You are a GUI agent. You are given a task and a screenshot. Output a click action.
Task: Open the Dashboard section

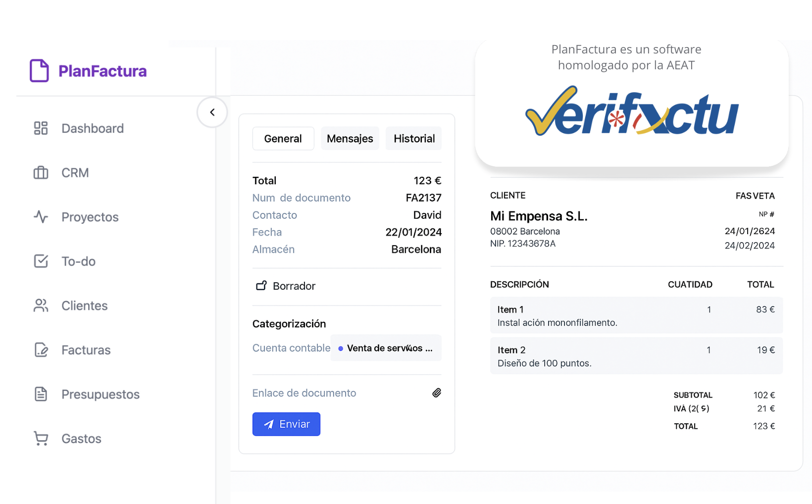[92, 128]
